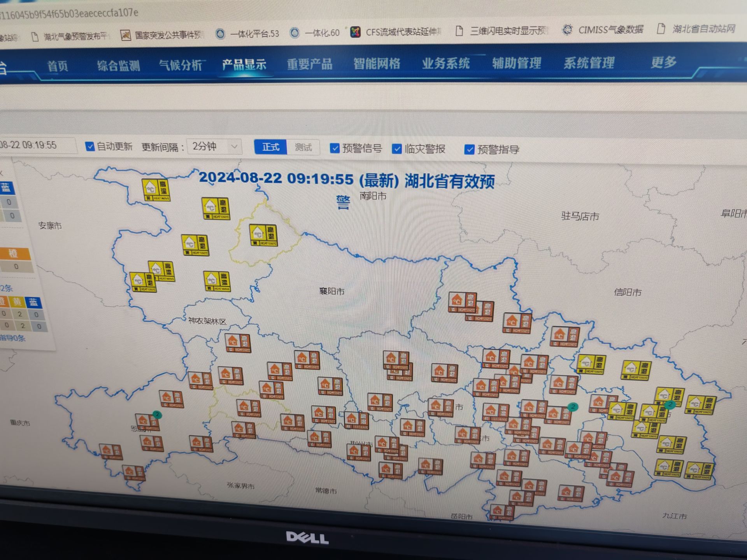Open the 更多 menu

pyautogui.click(x=664, y=62)
